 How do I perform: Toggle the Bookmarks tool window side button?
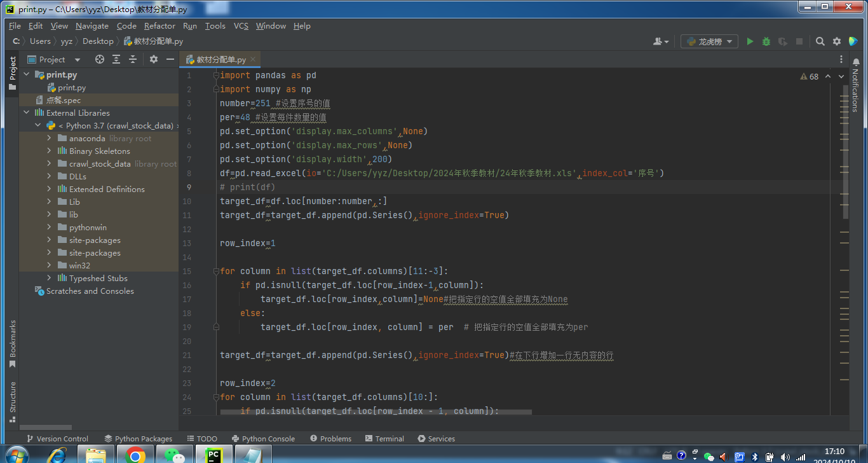[12, 345]
